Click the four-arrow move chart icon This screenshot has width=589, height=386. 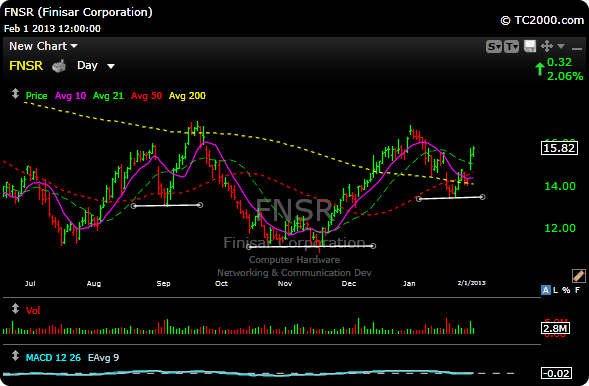click(x=547, y=46)
